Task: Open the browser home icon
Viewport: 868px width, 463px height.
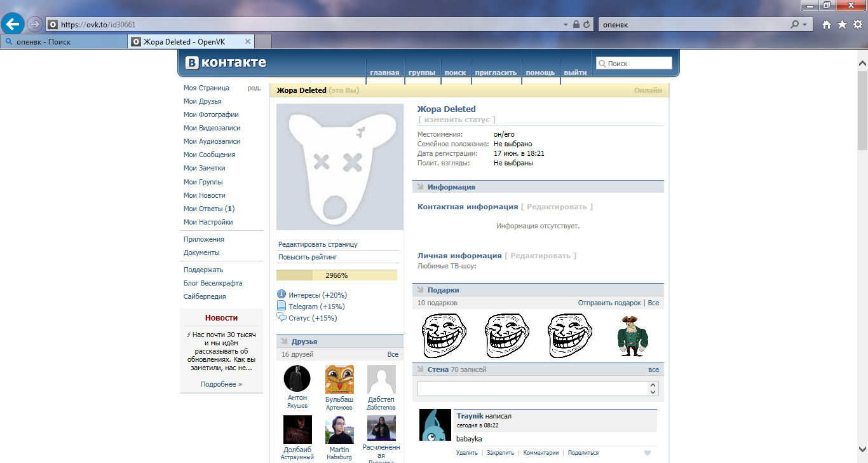Action: pos(827,25)
